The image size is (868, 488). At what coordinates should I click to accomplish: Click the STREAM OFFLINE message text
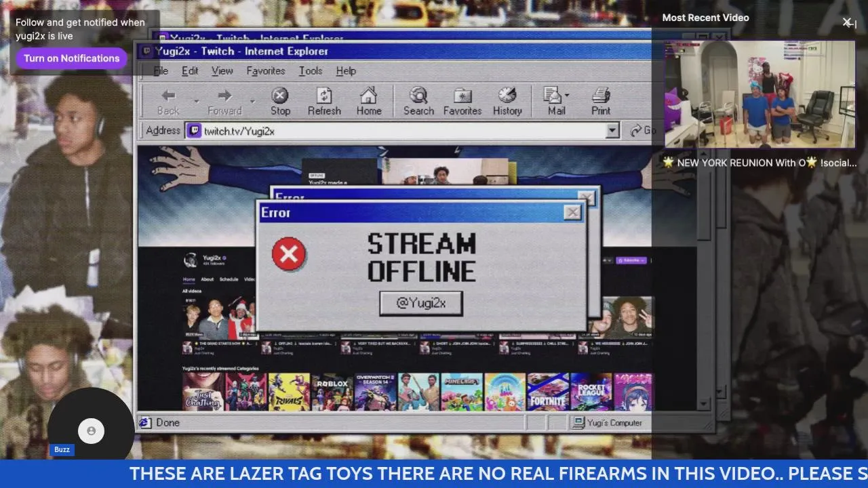click(421, 257)
